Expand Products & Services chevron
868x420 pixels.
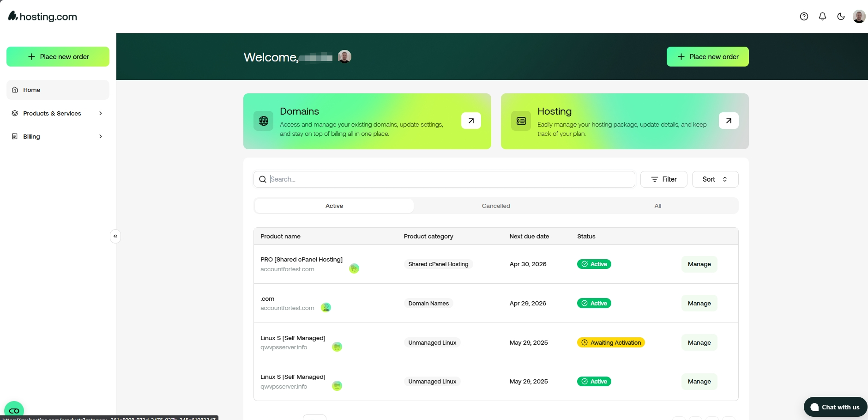(101, 113)
